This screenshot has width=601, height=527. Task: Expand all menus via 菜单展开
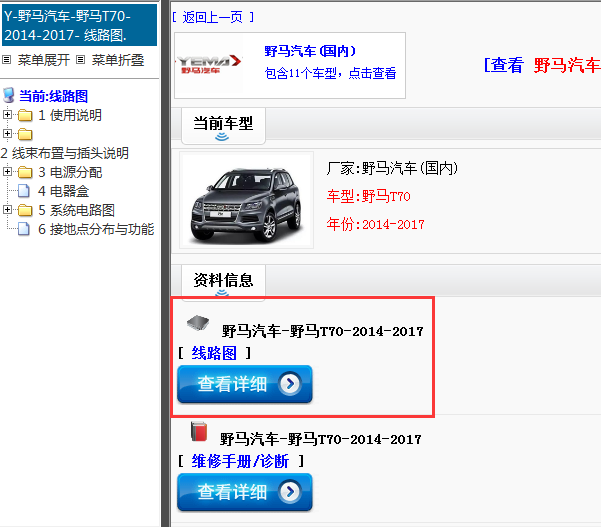click(43, 60)
